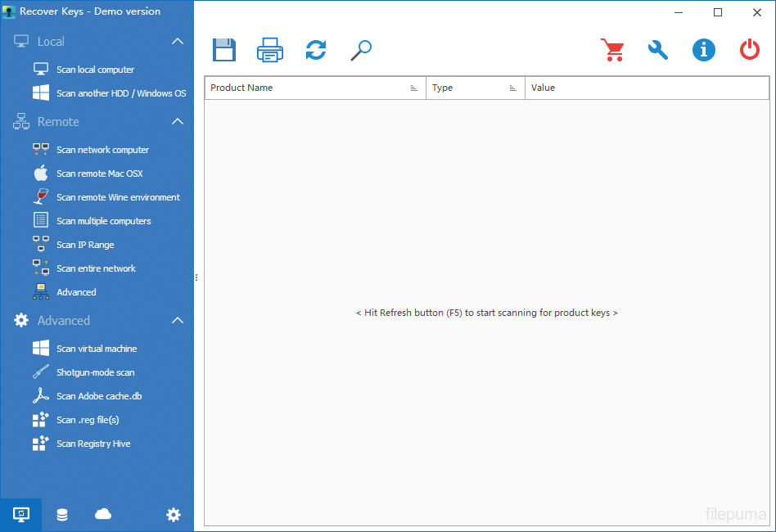
Task: Open the gear tab at sidebar bottom
Action: click(174, 515)
